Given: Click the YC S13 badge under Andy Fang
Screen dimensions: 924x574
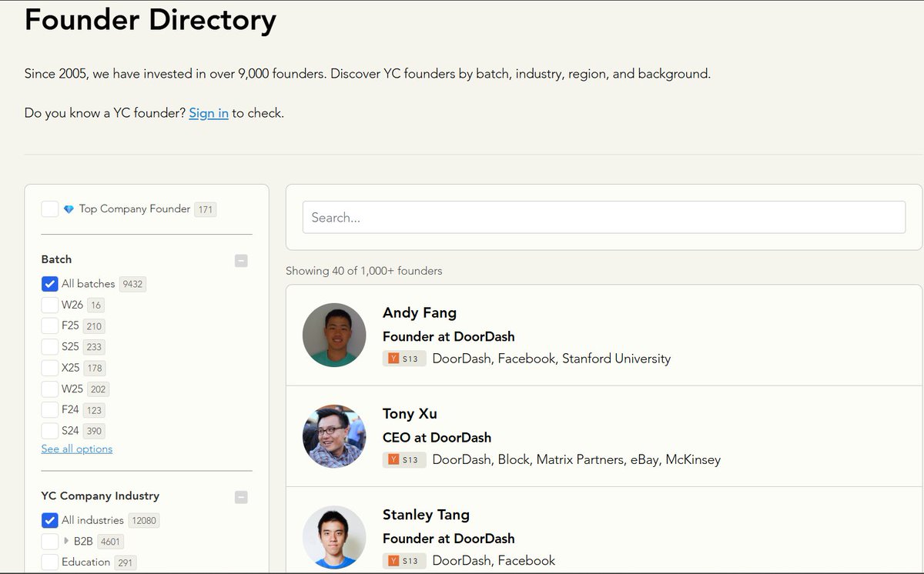Looking at the screenshot, I should (x=404, y=359).
